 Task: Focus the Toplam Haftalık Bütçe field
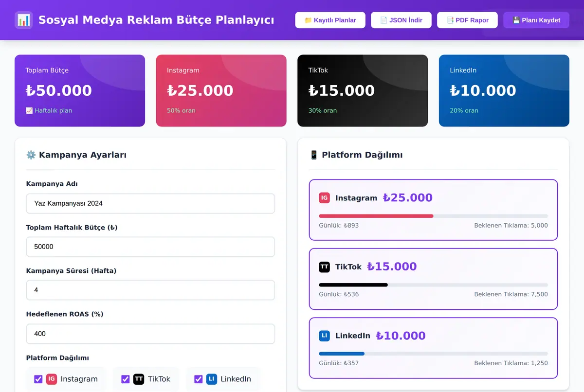(x=150, y=247)
